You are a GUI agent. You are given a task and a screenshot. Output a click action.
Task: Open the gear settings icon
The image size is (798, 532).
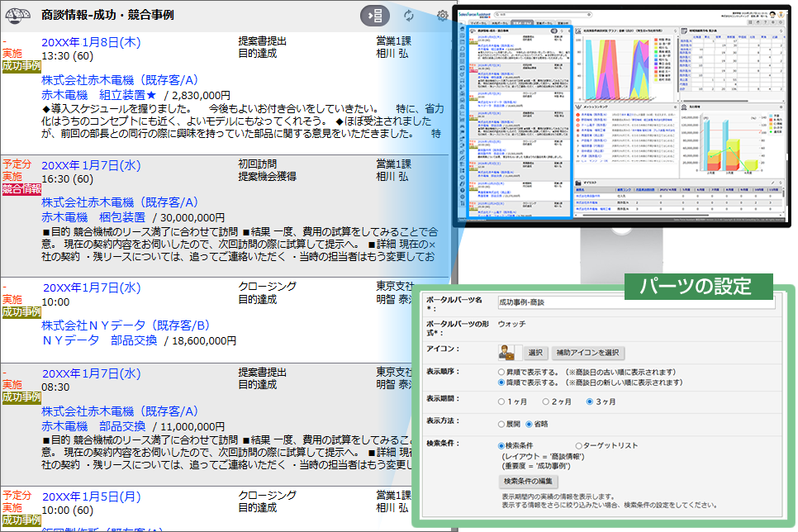point(443,15)
